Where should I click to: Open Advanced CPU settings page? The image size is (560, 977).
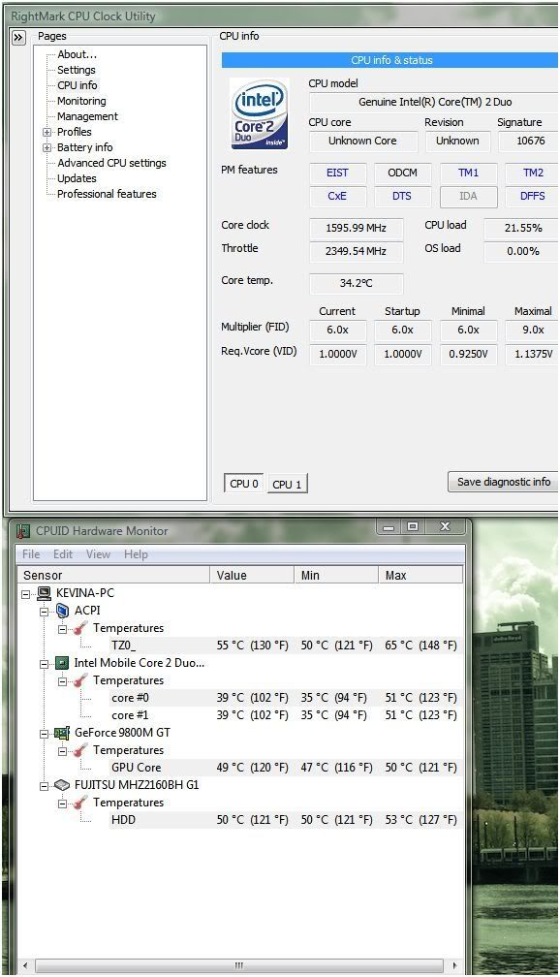click(111, 163)
